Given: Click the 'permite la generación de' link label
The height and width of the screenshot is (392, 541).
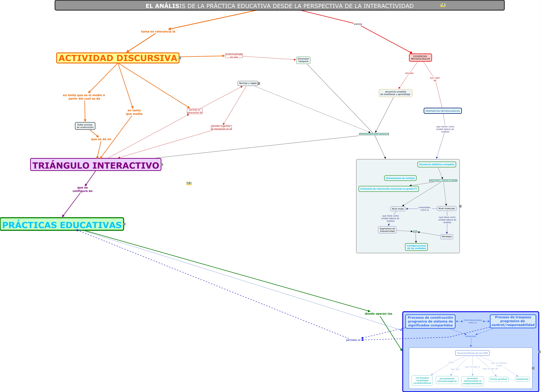Looking at the screenshot, I should 195,111.
